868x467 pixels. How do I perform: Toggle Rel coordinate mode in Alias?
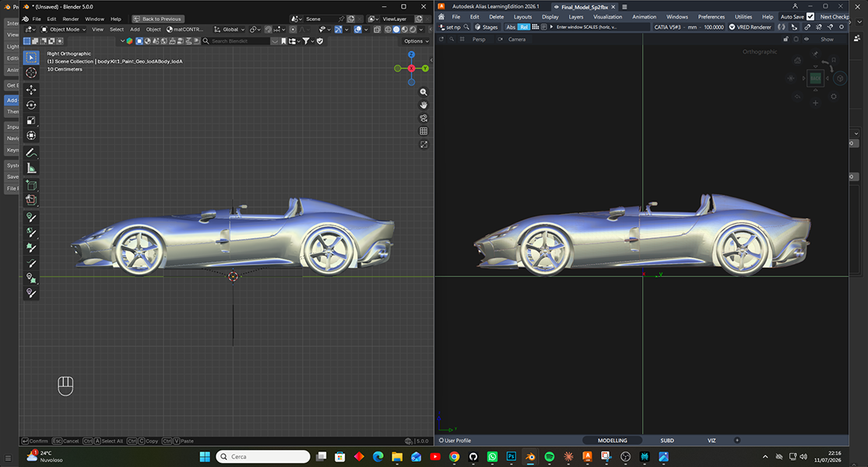(524, 27)
